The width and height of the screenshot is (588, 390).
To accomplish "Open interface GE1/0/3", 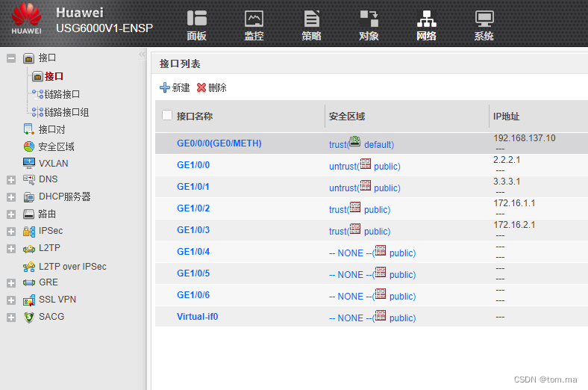I will pos(193,230).
